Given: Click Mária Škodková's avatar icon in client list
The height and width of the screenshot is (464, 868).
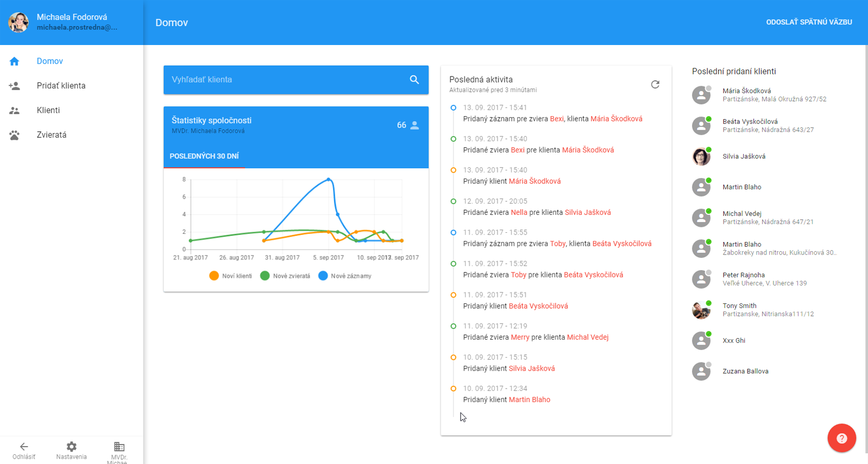Looking at the screenshot, I should [701, 95].
